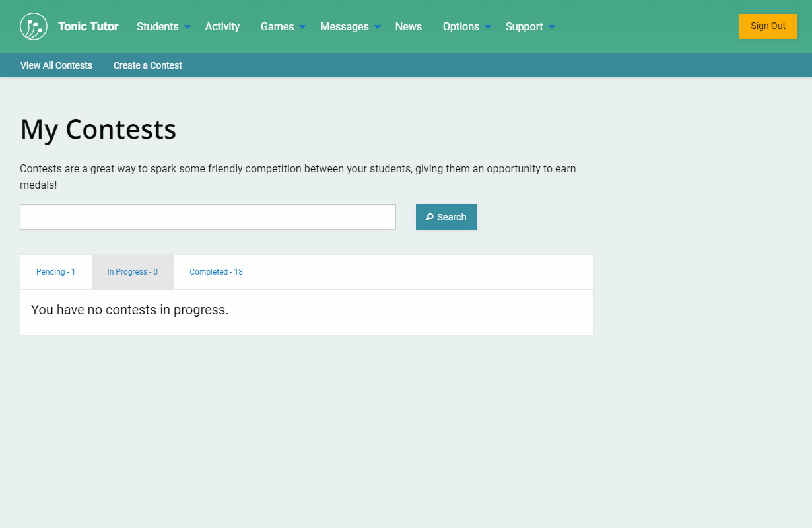Expand the Options dropdown arrow
Screen dimensions: 812x528
pos(488,27)
